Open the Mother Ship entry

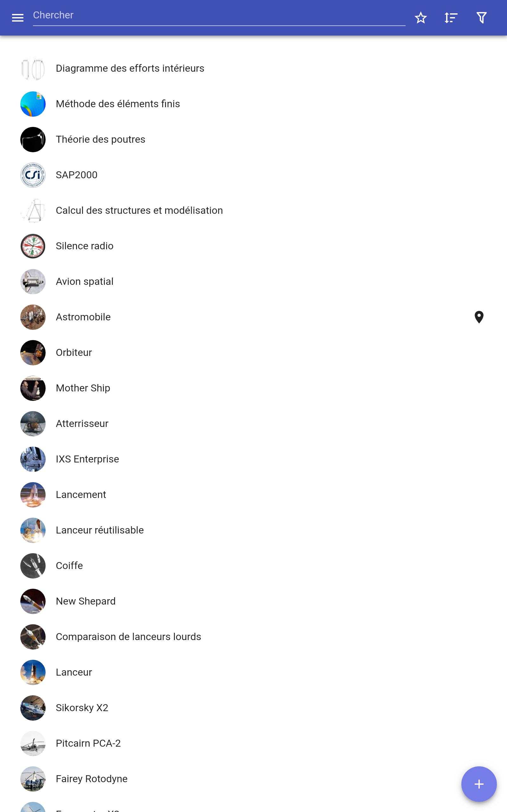click(x=253, y=388)
